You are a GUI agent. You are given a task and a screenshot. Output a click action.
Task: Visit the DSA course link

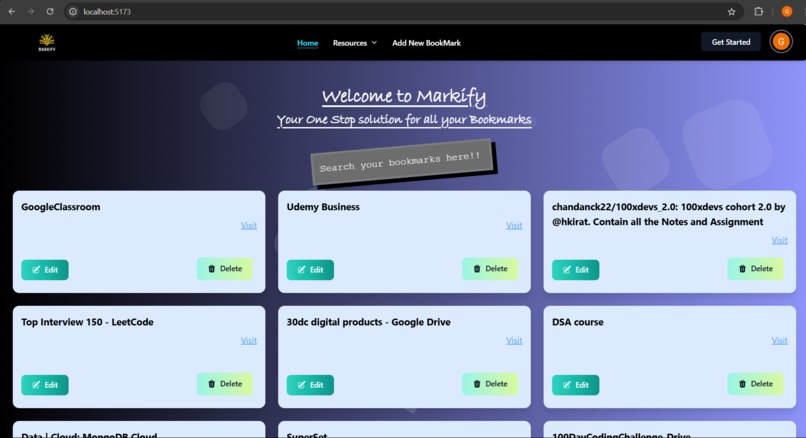click(779, 340)
